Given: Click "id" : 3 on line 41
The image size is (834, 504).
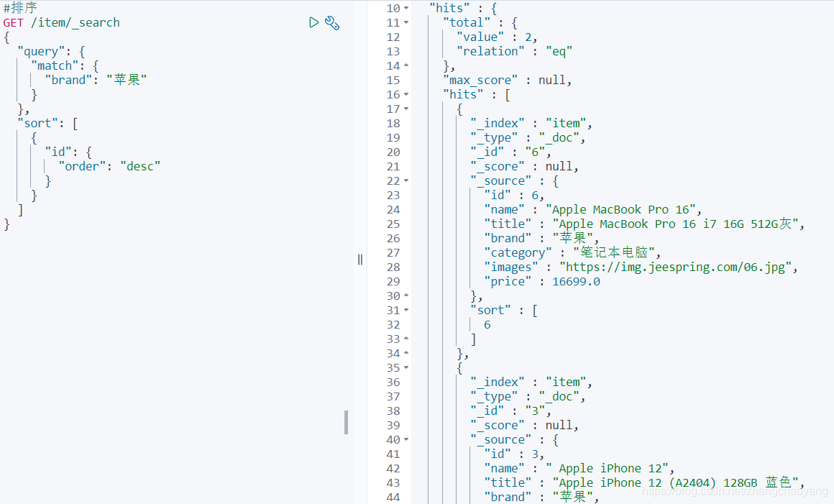Looking at the screenshot, I should tap(514, 454).
